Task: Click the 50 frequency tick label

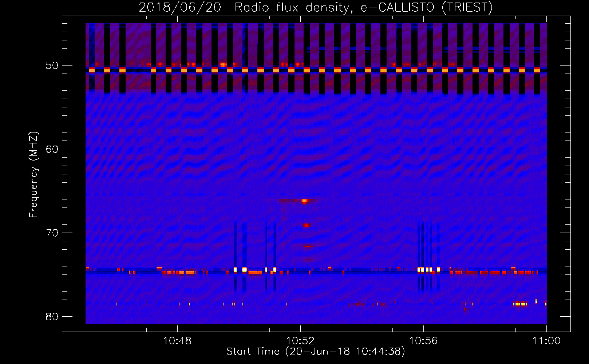Action: [52, 66]
